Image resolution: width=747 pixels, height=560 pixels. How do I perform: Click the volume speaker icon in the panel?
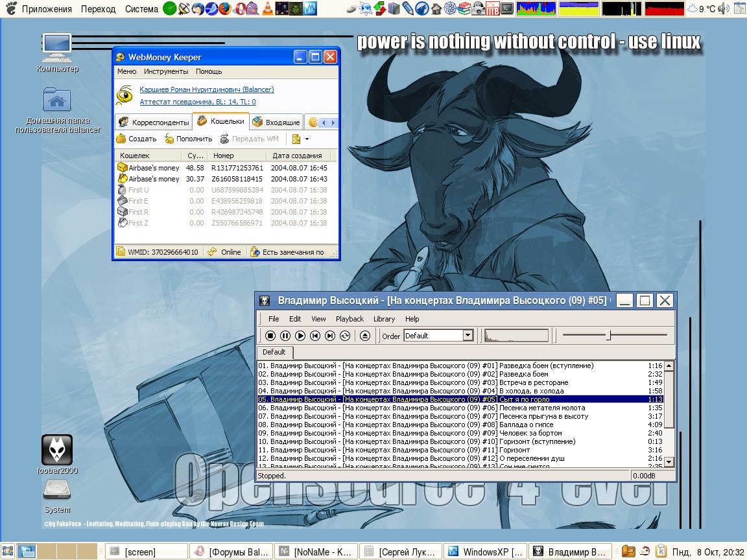pos(723,8)
